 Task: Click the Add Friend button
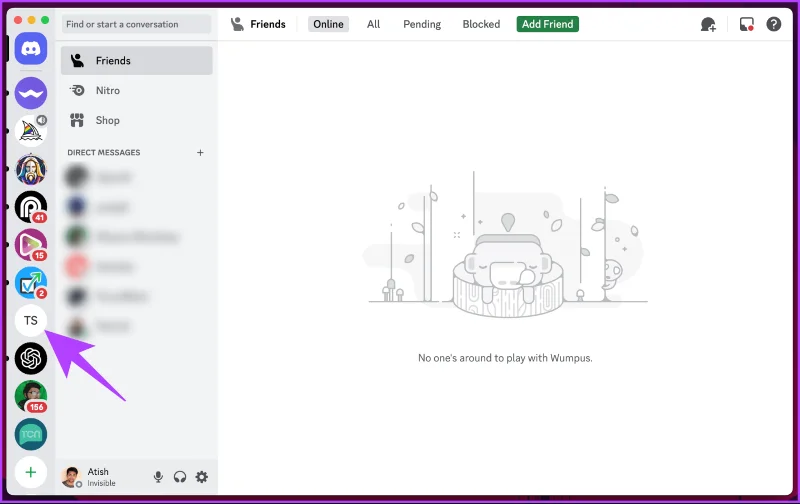click(x=547, y=24)
